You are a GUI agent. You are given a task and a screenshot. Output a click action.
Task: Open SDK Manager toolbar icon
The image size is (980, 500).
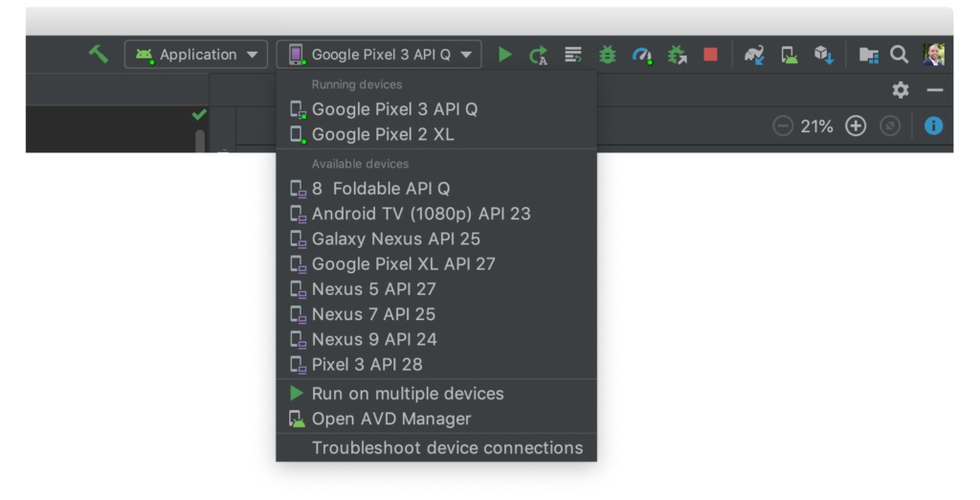(x=823, y=55)
